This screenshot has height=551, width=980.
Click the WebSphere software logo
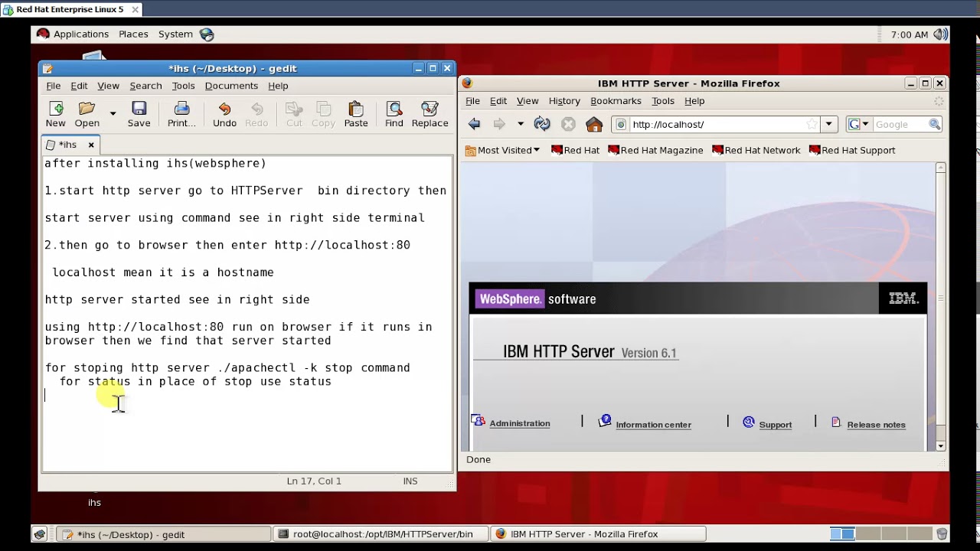point(535,299)
